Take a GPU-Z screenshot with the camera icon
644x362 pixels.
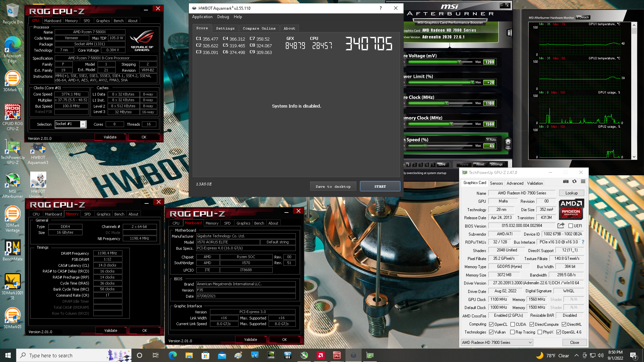click(x=566, y=181)
